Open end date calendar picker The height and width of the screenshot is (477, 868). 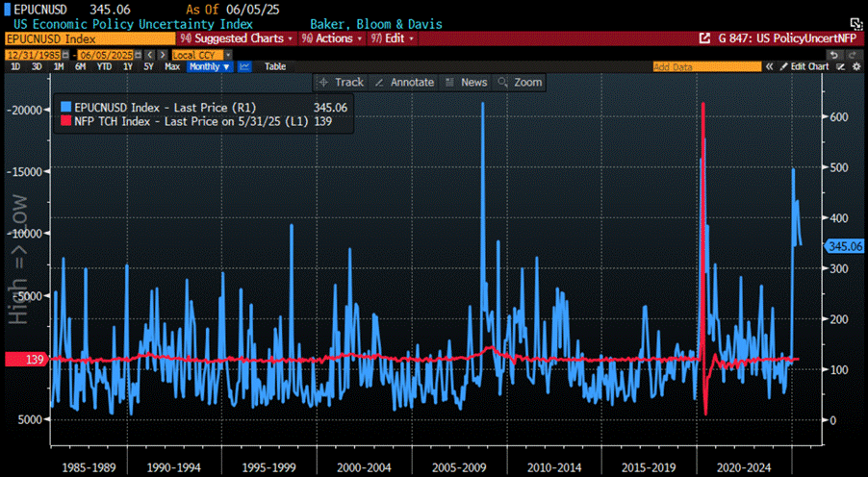pyautogui.click(x=138, y=55)
